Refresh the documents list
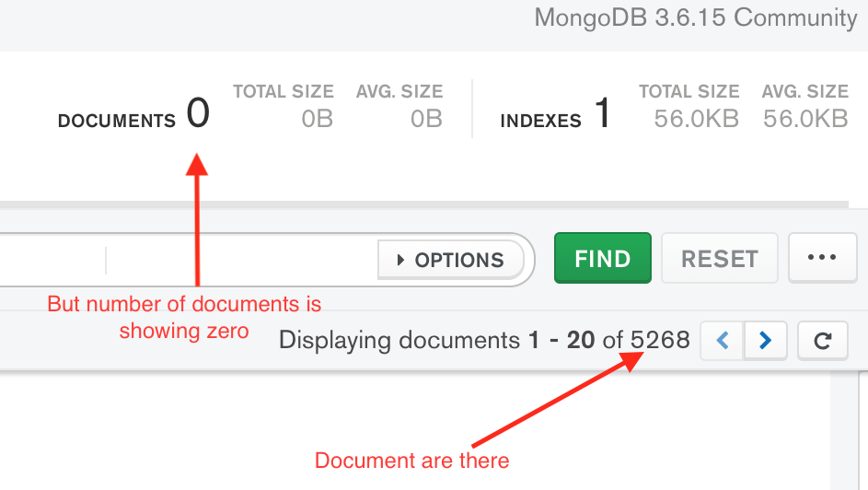Screen dimensions: 868x490 [823, 341]
